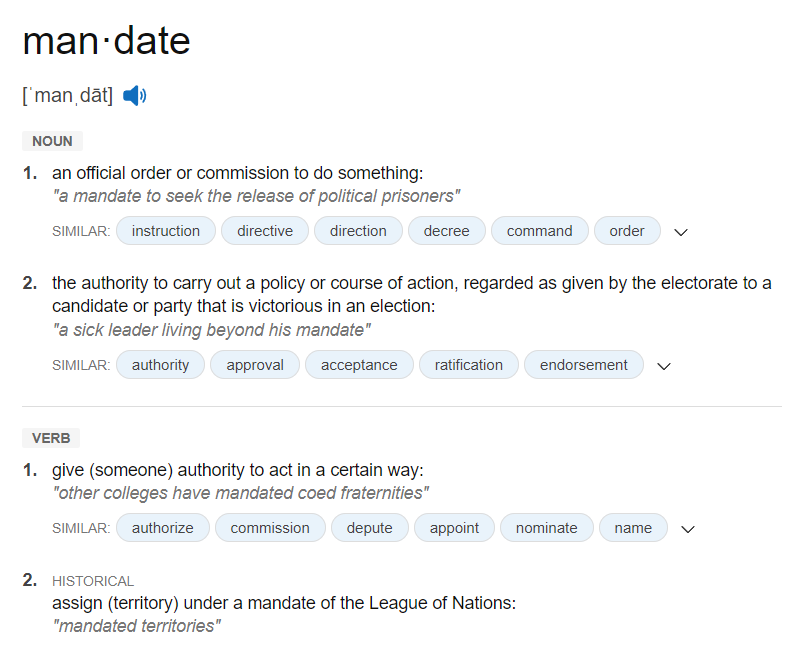
Task: Expand more synonyms after 'order'
Action: [x=681, y=232]
